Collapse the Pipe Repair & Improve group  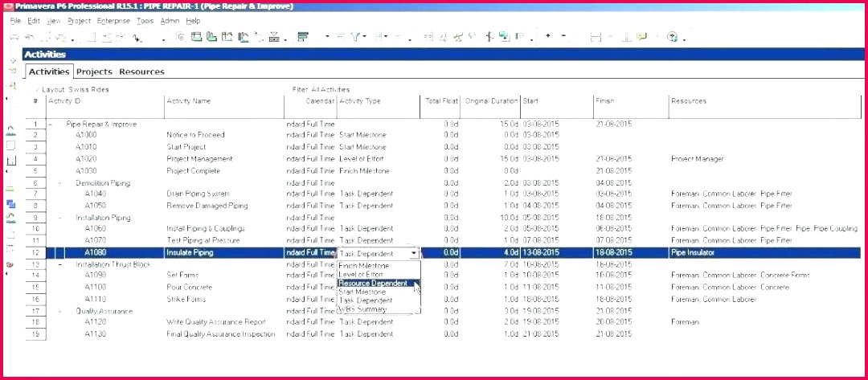51,125
